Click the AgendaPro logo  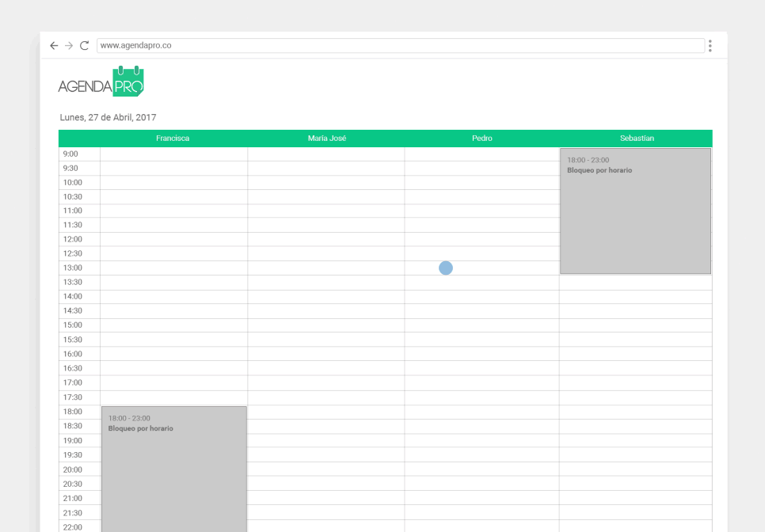point(101,82)
